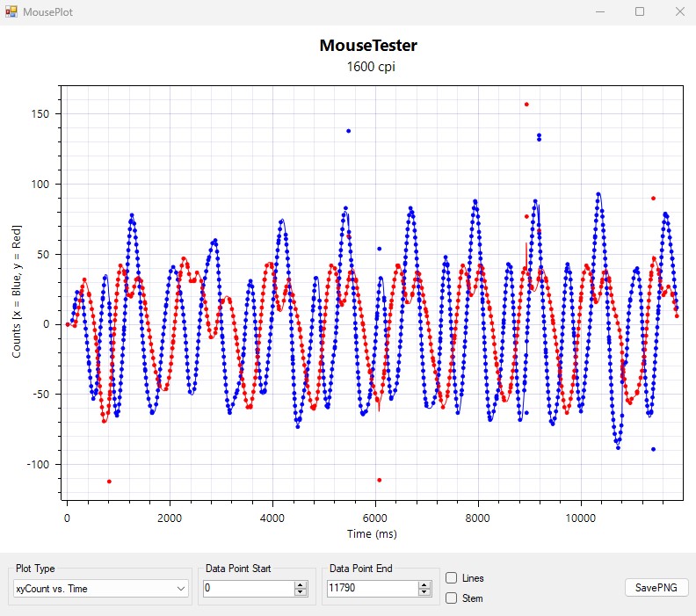The width and height of the screenshot is (696, 616).
Task: Click the MousePlot app icon in title bar
Action: click(11, 11)
